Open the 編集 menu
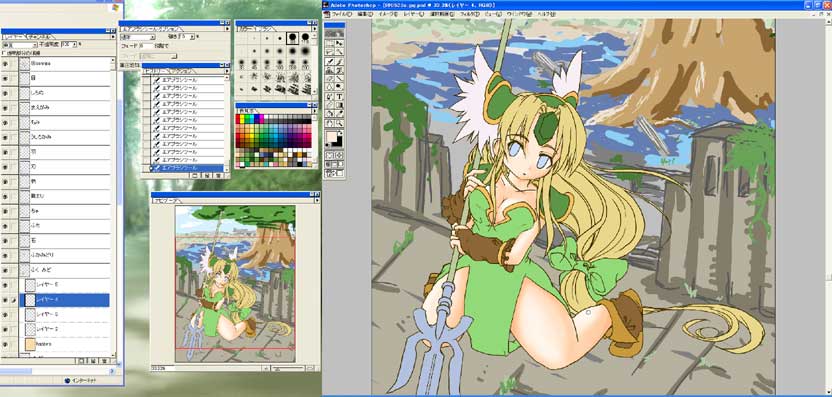The width and height of the screenshot is (832, 397). click(366, 14)
